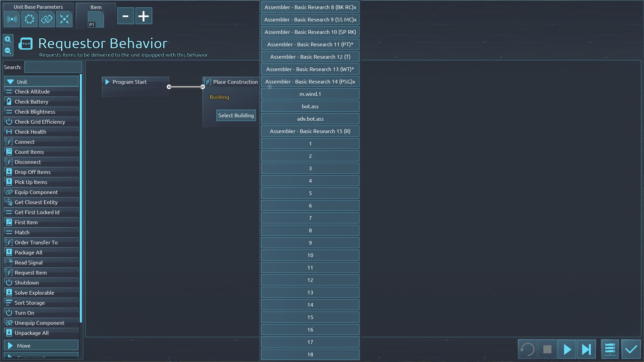The image size is (644, 362).
Task: Zoom out the program canvas
Action: coord(8,51)
